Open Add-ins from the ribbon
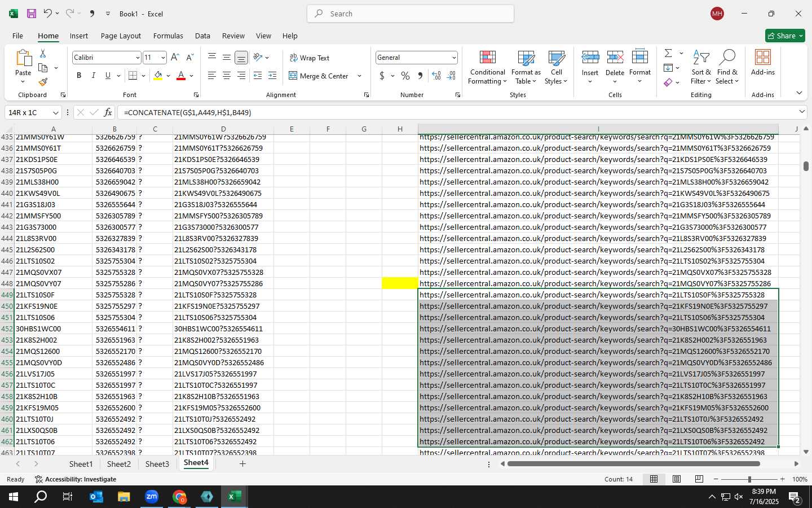This screenshot has width=812, height=508. (763, 62)
